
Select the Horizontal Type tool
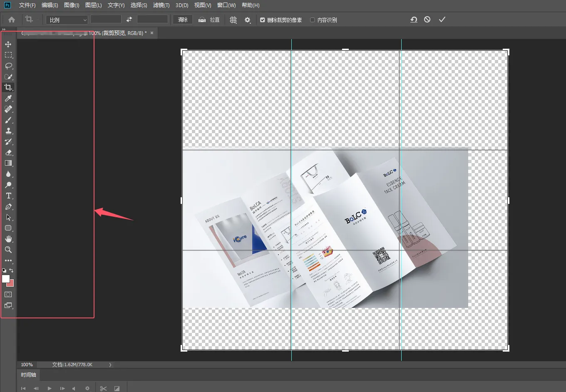point(8,196)
